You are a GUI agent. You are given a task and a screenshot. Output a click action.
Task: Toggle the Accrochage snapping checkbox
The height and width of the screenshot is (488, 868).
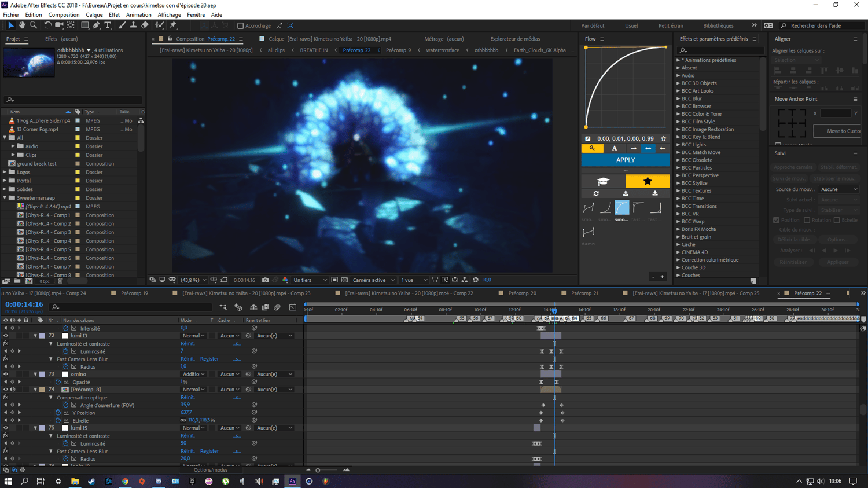241,25
